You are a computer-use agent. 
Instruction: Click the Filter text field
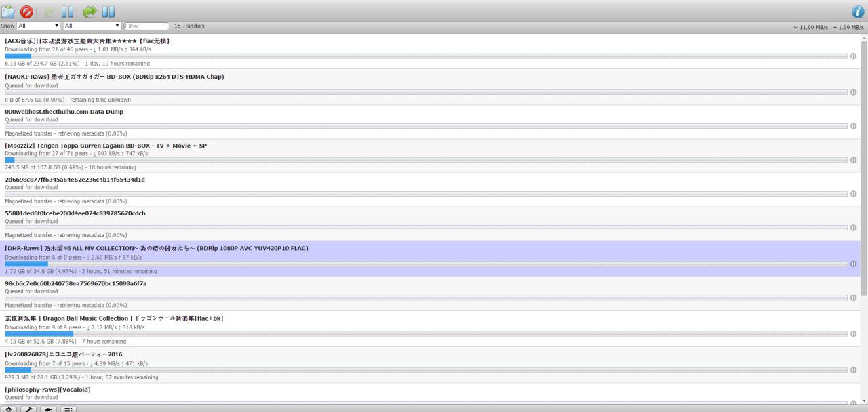point(146,26)
